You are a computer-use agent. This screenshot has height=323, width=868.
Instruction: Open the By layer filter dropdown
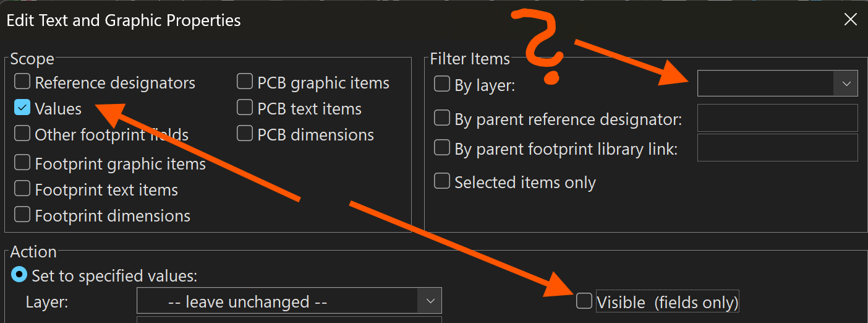tap(777, 84)
